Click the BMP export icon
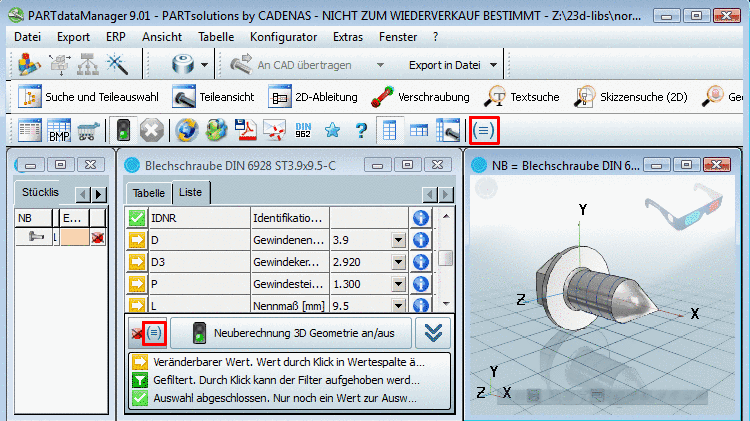 tap(59, 130)
